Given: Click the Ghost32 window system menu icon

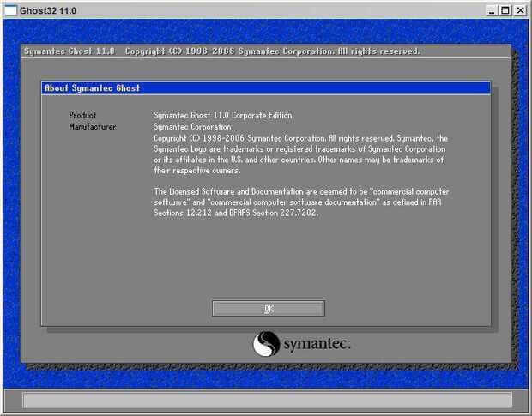Looking at the screenshot, I should (x=10, y=10).
